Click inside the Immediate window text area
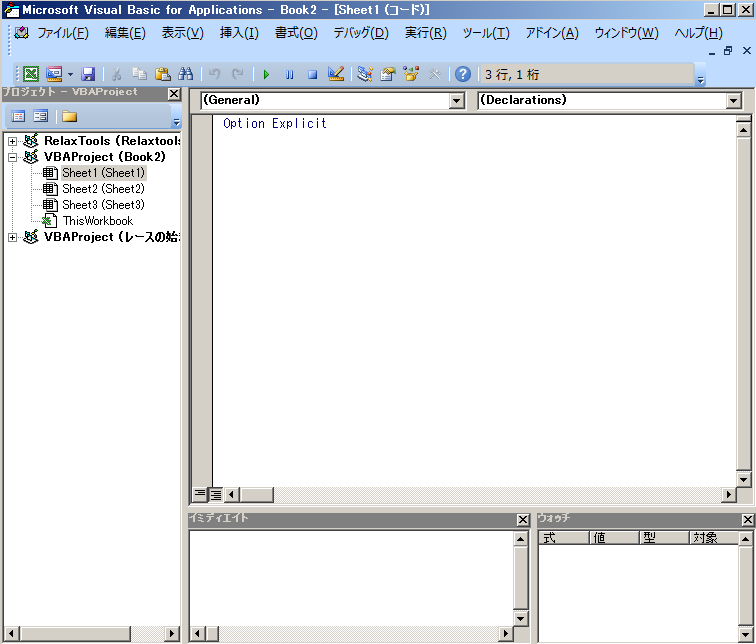Image resolution: width=756 pixels, height=644 pixels. point(351,578)
